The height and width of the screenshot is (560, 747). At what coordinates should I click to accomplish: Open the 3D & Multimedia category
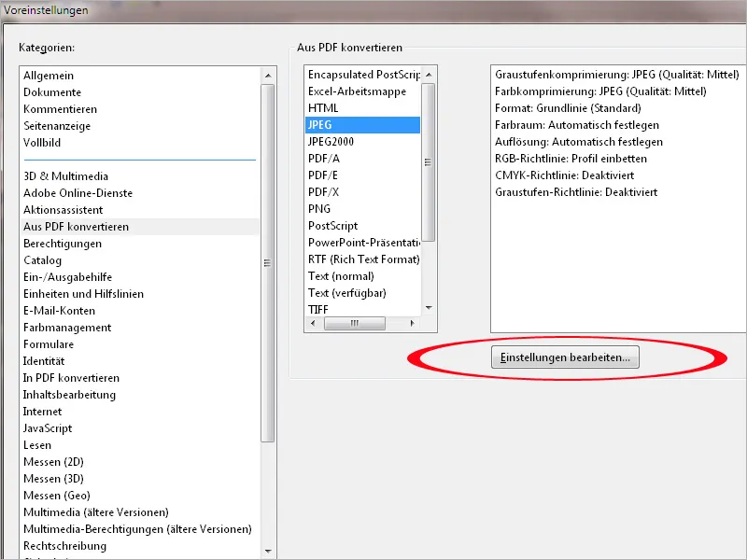pos(65,176)
